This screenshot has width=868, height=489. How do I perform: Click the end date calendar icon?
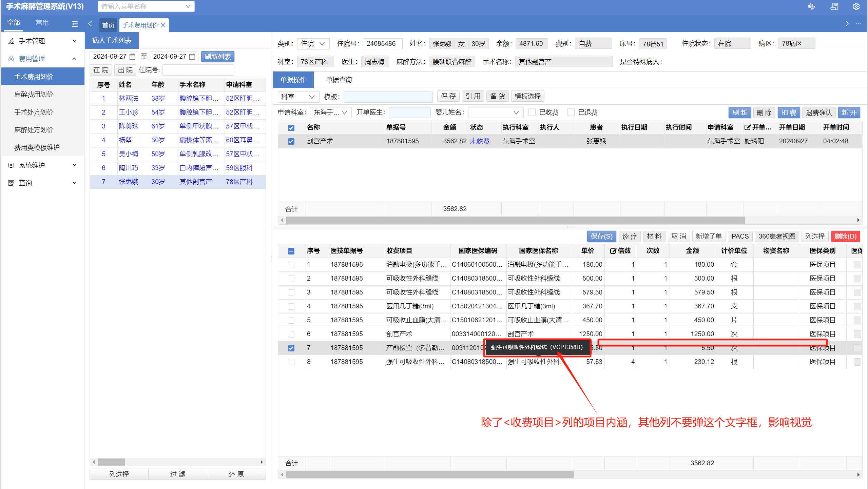pyautogui.click(x=192, y=57)
